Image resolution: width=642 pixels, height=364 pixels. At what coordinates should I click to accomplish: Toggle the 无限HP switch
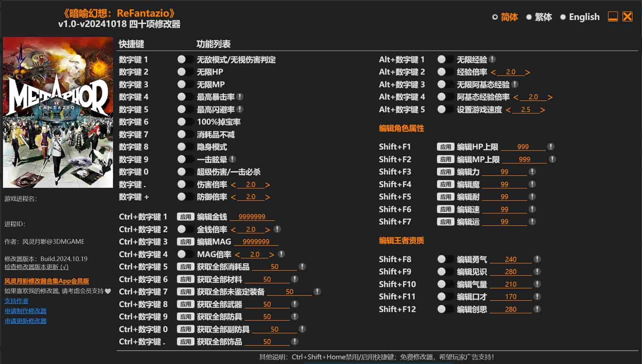(x=183, y=72)
